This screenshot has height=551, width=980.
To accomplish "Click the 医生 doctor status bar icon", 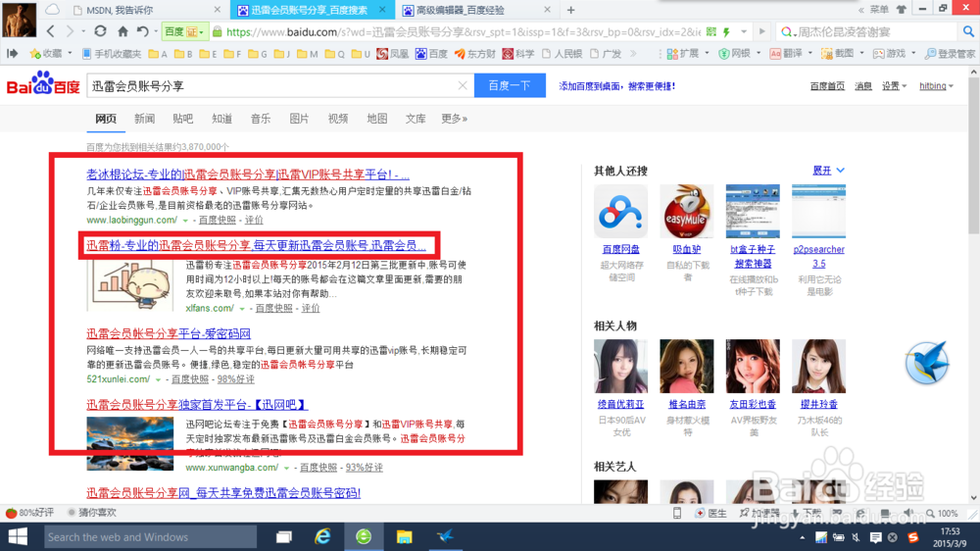I will coord(710,513).
